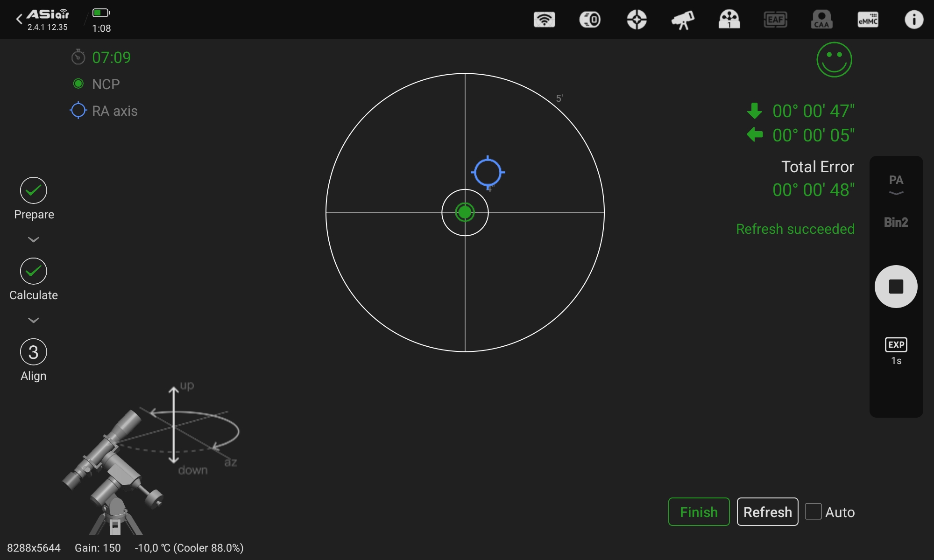Tap the 07:09 elapsed time value
Screen dimensions: 934x560
[111, 57]
